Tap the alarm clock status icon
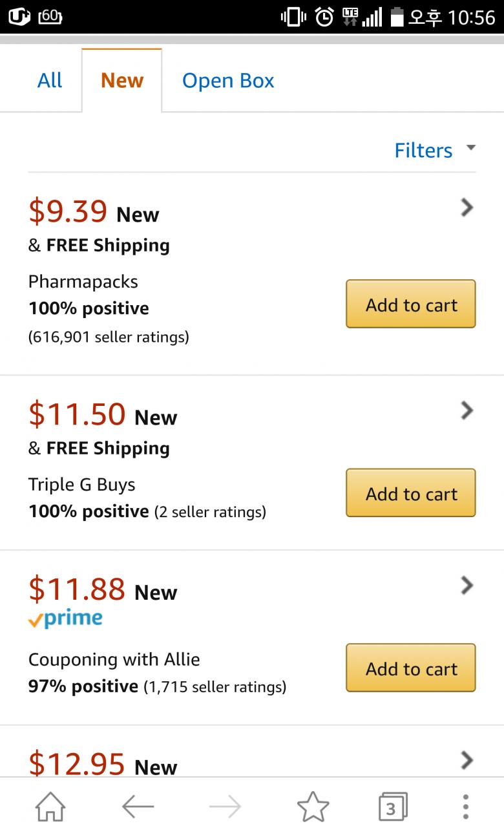This screenshot has height=837, width=504. [324, 17]
